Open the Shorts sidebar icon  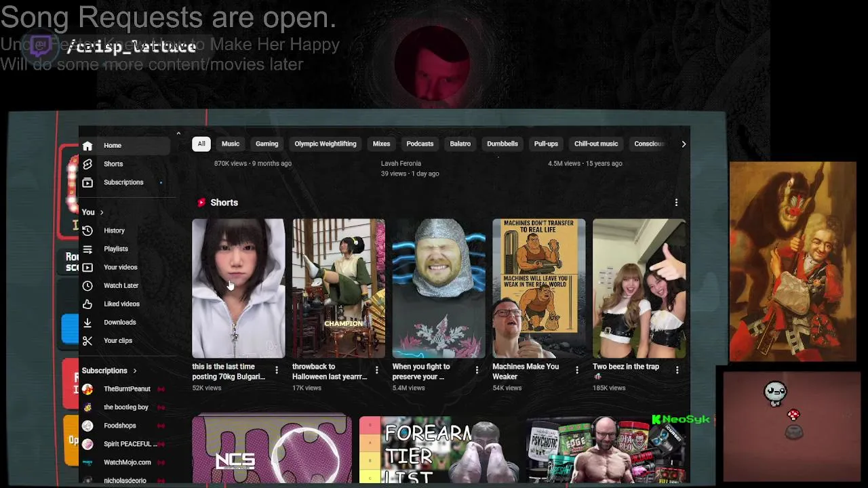click(x=87, y=164)
